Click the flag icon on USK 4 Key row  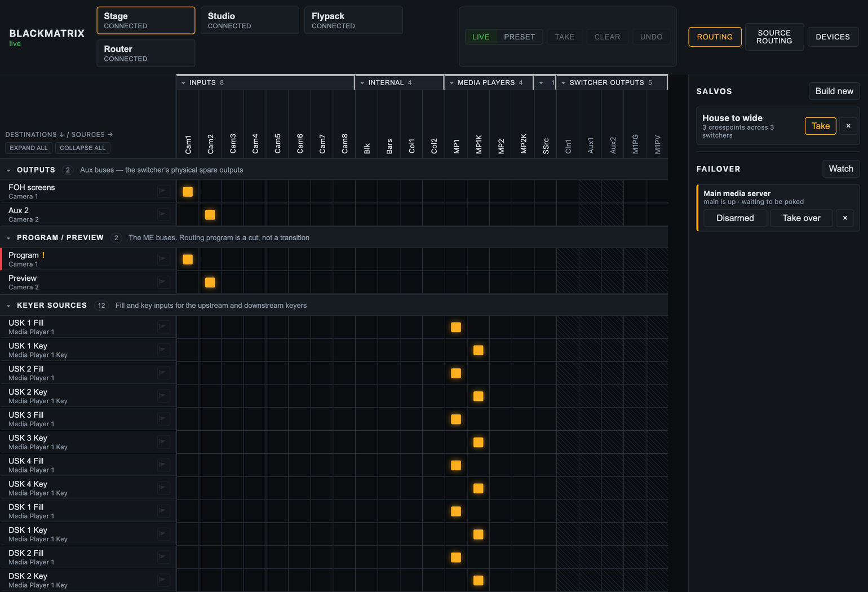pyautogui.click(x=163, y=488)
